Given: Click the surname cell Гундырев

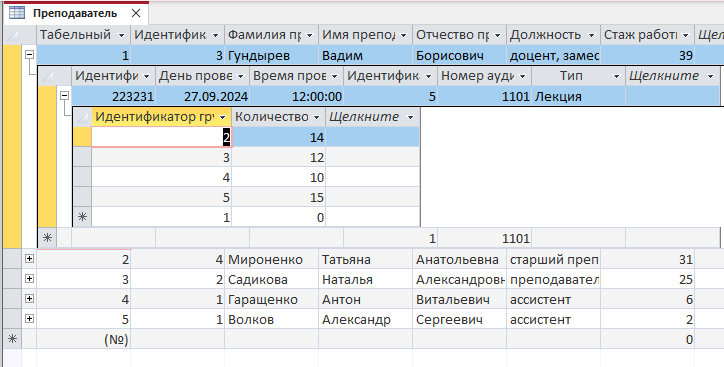Looking at the screenshot, I should pos(271,55).
